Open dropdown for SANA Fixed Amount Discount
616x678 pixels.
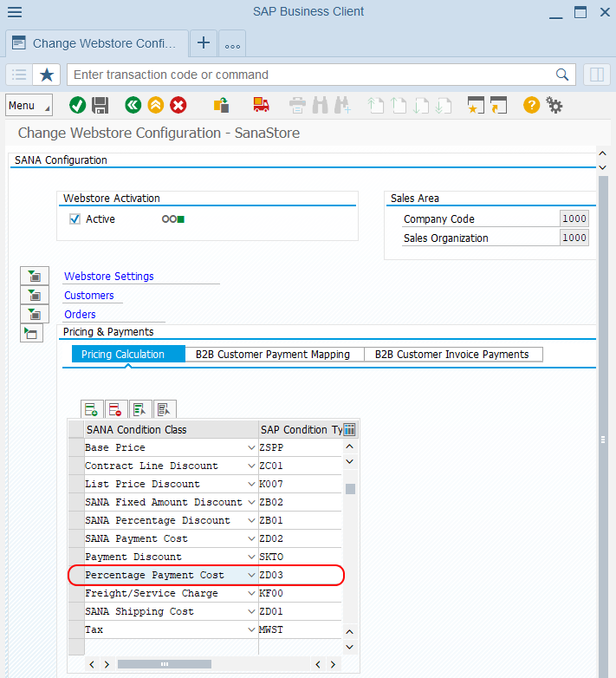[251, 502]
